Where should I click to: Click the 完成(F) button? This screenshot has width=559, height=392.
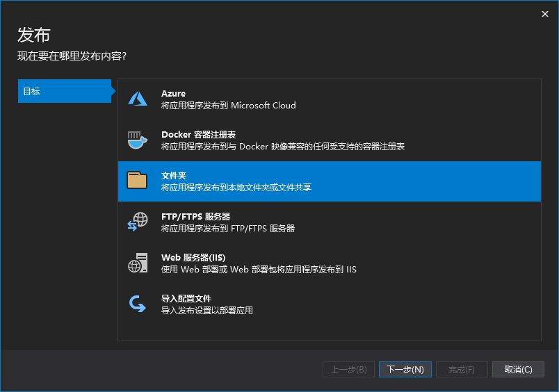(462, 369)
